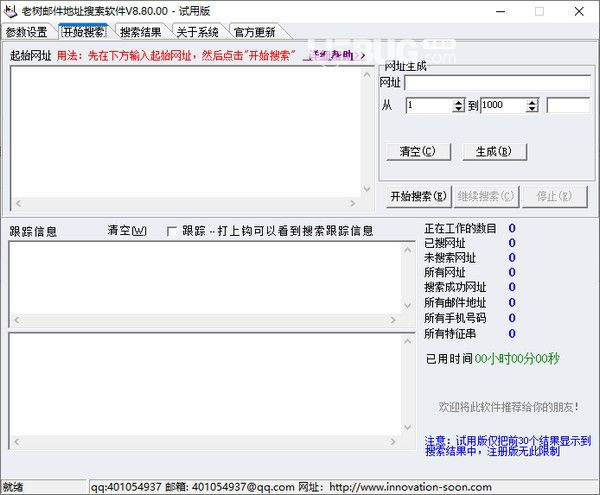Increase the 从 value with up arrow
Image resolution: width=600 pixels, height=495 pixels.
click(x=458, y=102)
